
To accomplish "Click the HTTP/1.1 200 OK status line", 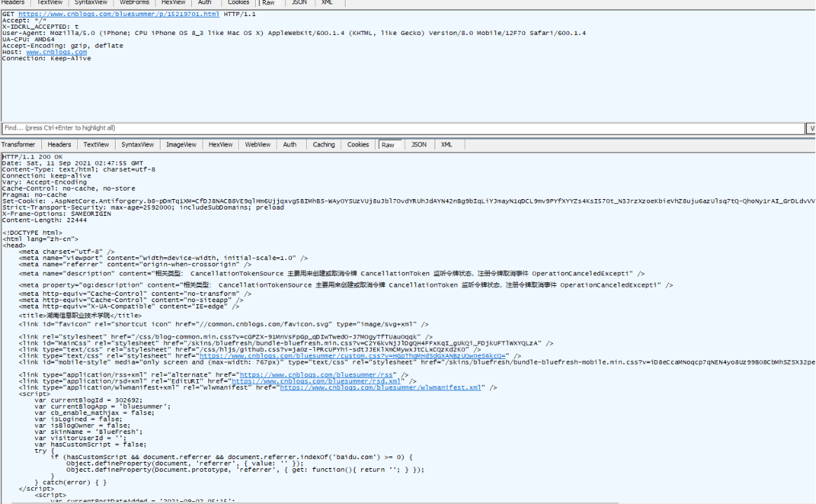I will pos(32,156).
